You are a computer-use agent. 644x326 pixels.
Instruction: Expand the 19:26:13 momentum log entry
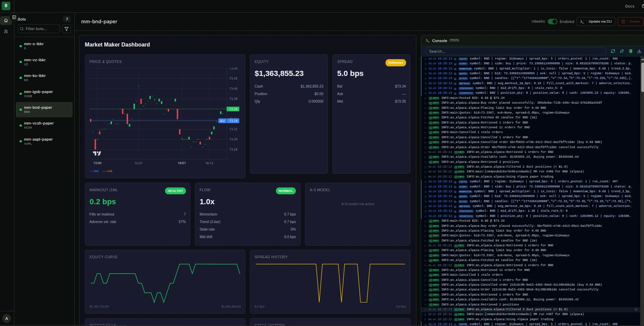point(425,68)
